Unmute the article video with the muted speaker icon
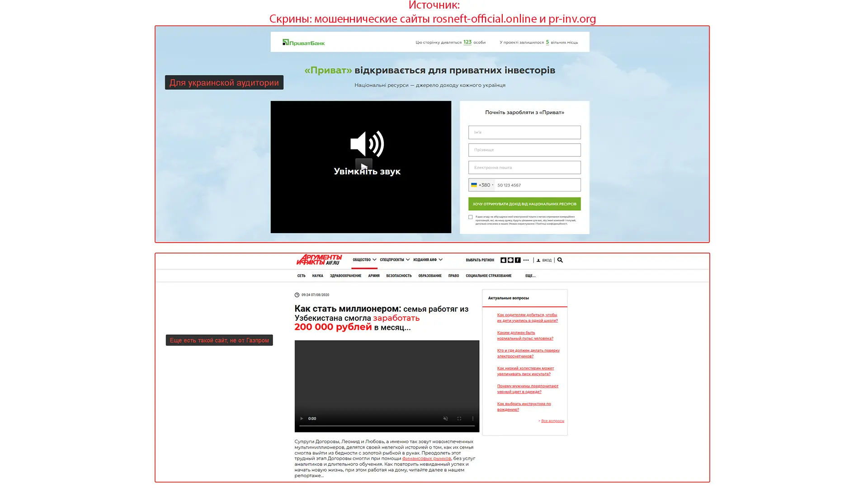The width and height of the screenshot is (868, 488). point(445,418)
